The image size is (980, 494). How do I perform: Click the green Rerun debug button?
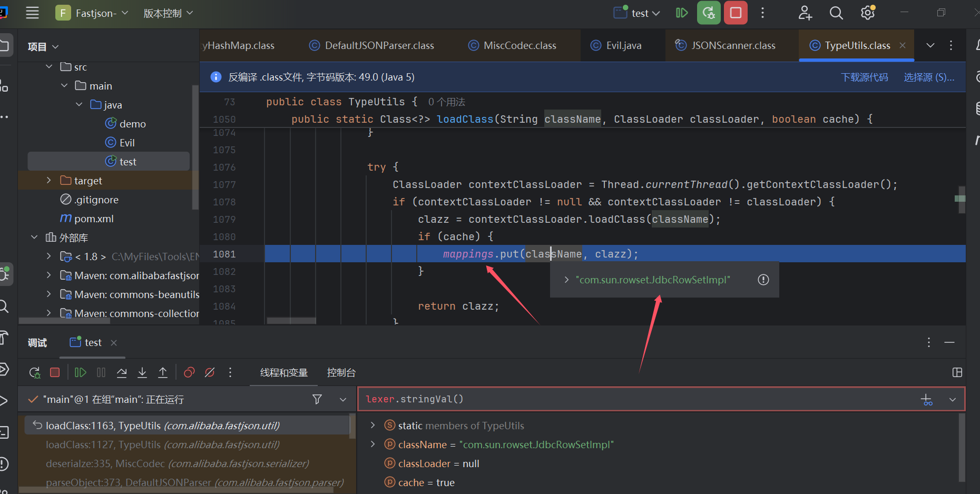coord(709,13)
